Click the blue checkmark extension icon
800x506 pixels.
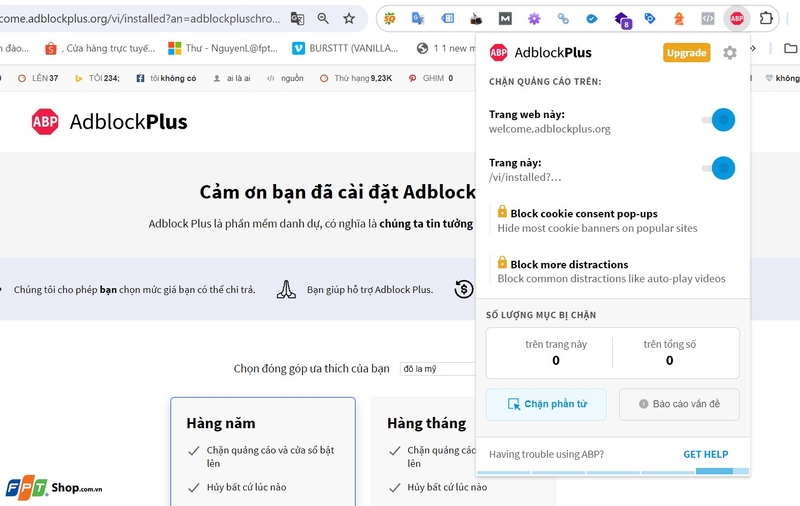tap(591, 19)
